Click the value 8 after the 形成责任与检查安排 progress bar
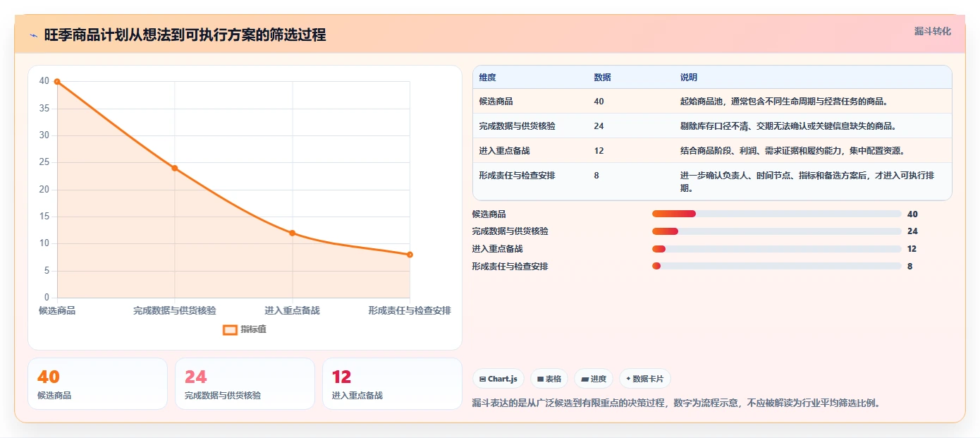980x438 pixels. tap(909, 267)
